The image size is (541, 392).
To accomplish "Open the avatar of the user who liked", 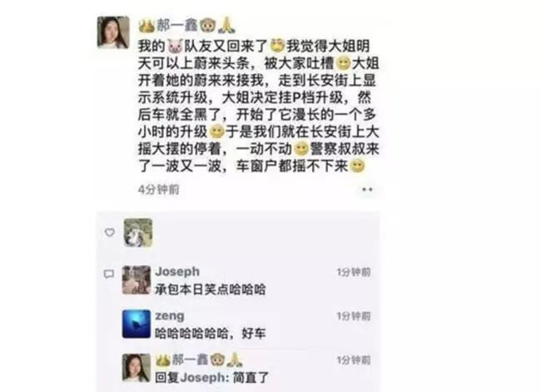I will 138,232.
